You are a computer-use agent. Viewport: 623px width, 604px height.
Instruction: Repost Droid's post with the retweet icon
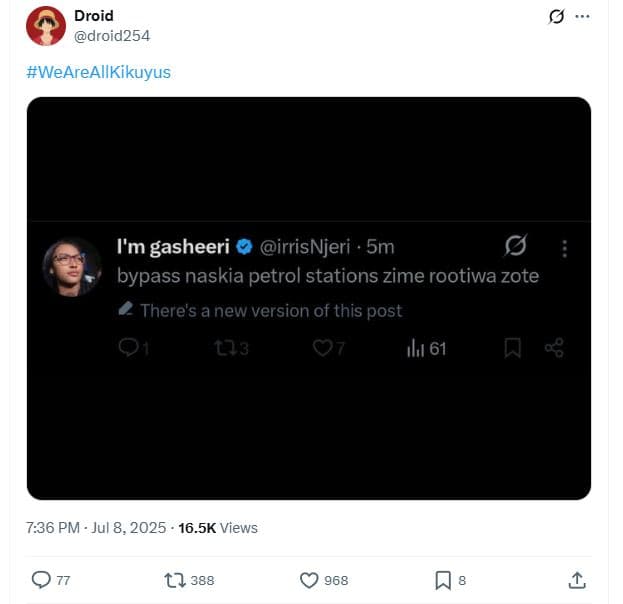pyautogui.click(x=174, y=580)
